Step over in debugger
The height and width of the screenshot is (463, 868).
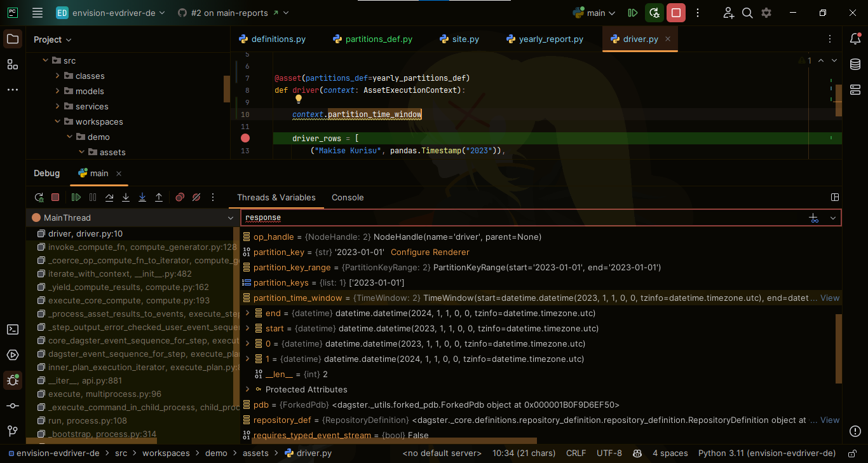click(x=109, y=197)
